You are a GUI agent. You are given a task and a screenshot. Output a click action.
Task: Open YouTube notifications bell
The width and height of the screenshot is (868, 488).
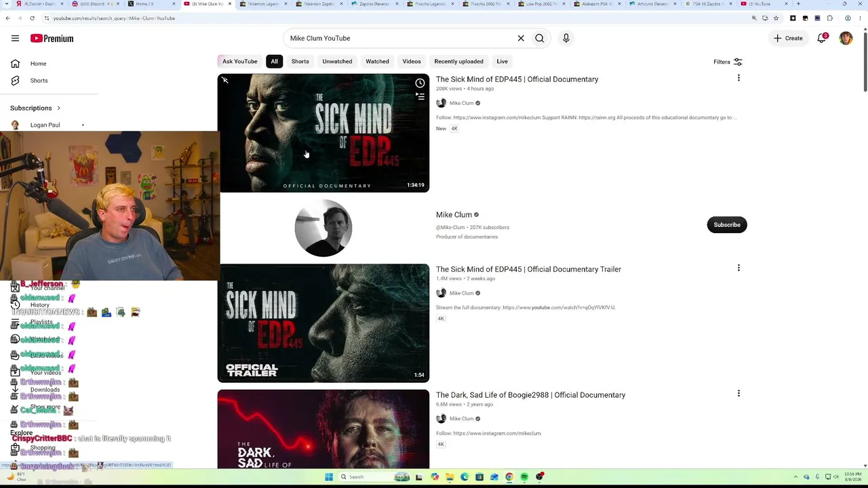click(x=822, y=38)
